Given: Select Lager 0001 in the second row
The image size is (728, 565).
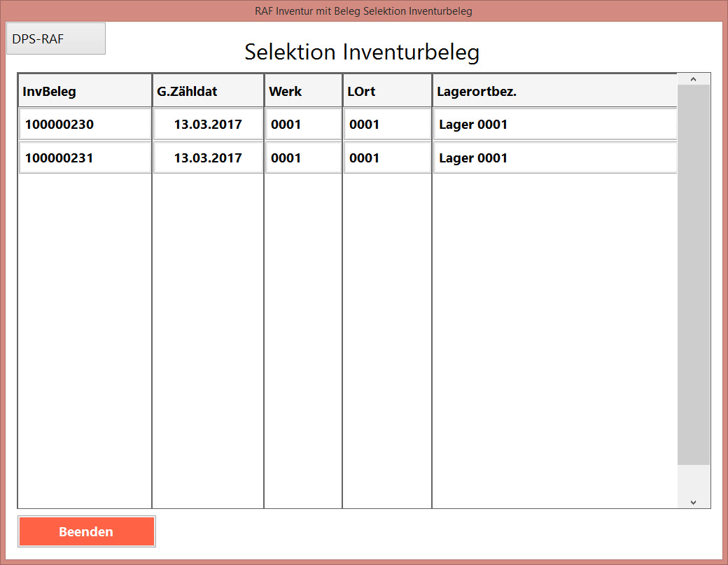Looking at the screenshot, I should [x=554, y=158].
